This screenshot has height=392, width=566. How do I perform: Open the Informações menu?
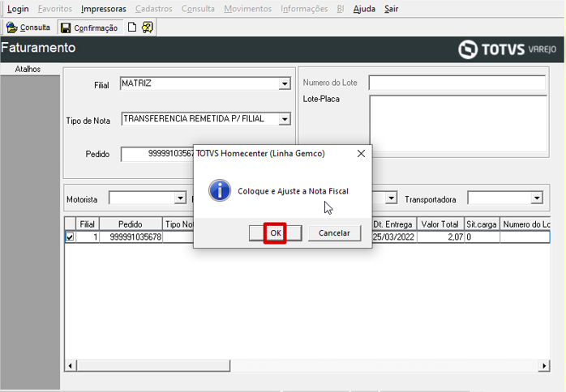[304, 9]
